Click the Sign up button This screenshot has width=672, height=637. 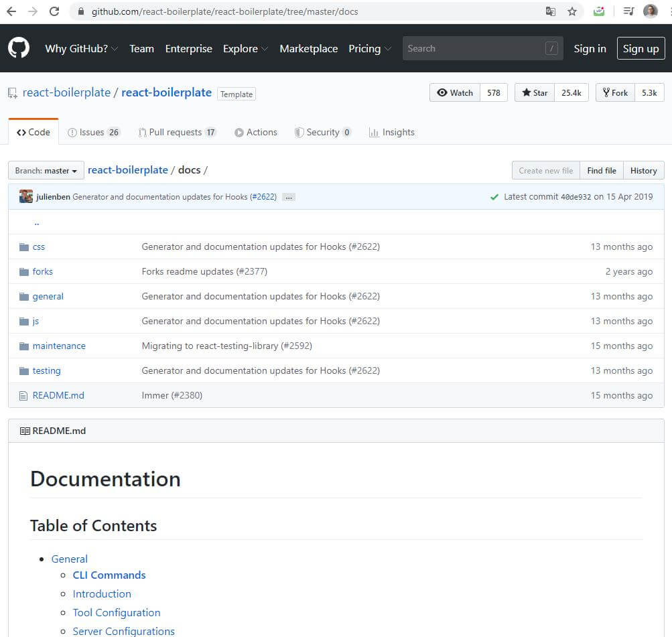640,48
